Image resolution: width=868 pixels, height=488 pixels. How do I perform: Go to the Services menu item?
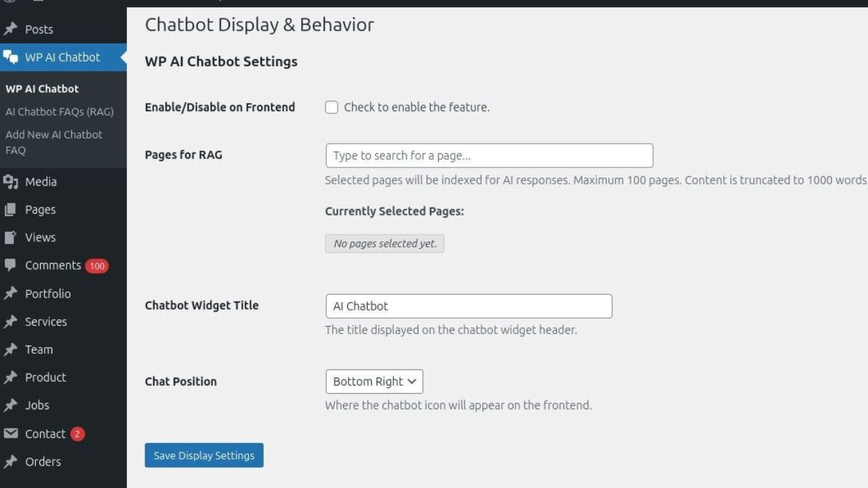tap(45, 321)
